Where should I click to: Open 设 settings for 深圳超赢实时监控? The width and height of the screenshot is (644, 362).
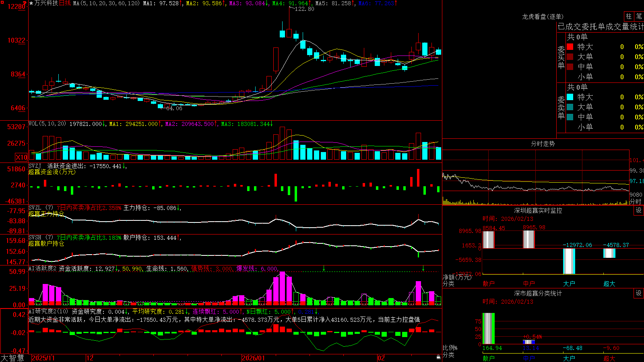tap(639, 210)
